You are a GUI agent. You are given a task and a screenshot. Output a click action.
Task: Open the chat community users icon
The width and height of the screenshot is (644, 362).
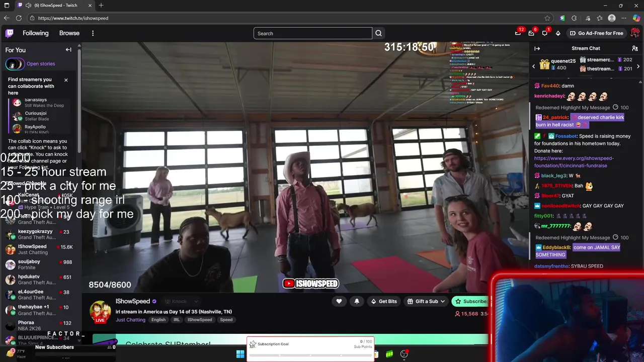[635, 48]
